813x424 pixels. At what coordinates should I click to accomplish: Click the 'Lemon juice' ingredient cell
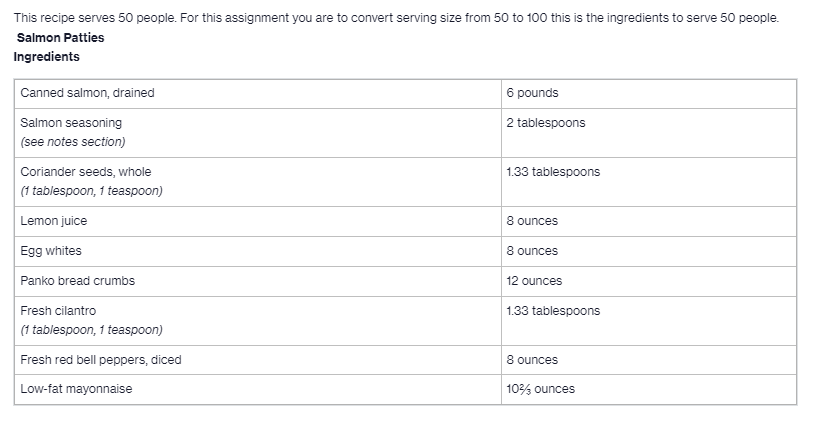pos(54,221)
